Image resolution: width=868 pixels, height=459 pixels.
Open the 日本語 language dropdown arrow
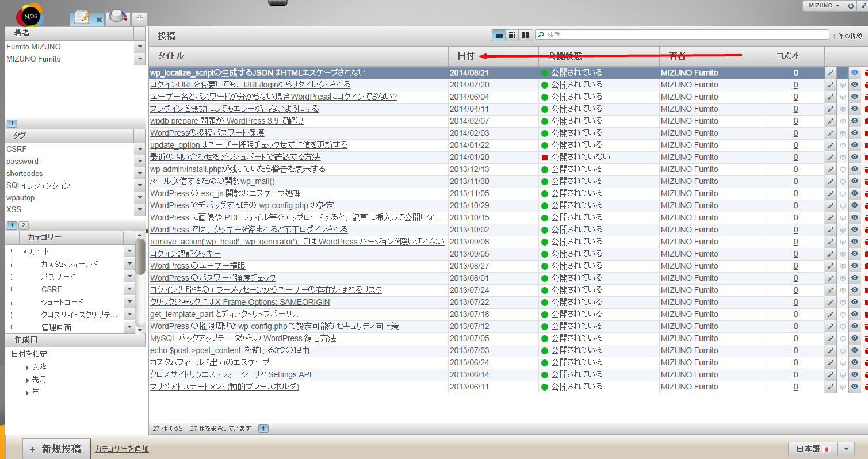pyautogui.click(x=846, y=449)
